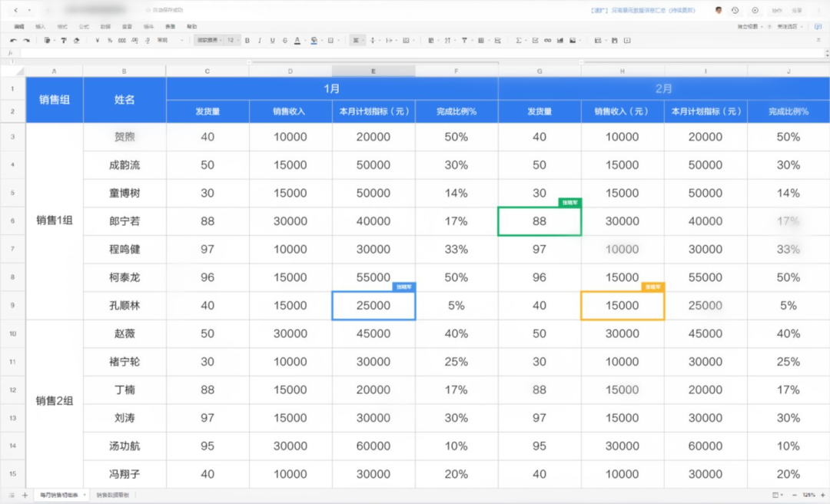This screenshot has width=830, height=504.
Task: Open the merge cells dropdown
Action: click(407, 40)
